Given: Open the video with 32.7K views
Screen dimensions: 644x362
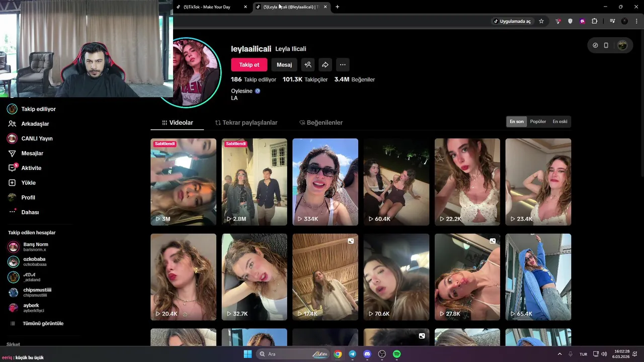Looking at the screenshot, I should click(x=254, y=277).
